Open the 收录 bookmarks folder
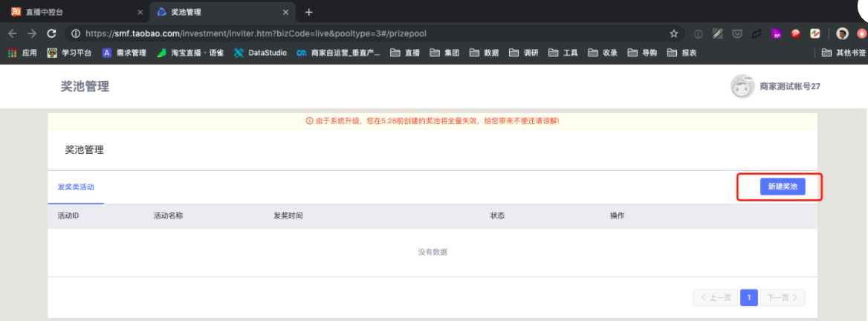The height and width of the screenshot is (321, 868). 603,53
